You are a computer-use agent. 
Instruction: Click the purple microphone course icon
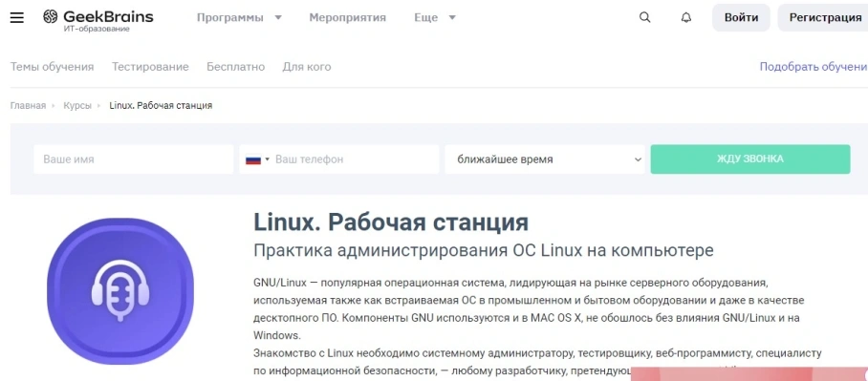click(120, 291)
